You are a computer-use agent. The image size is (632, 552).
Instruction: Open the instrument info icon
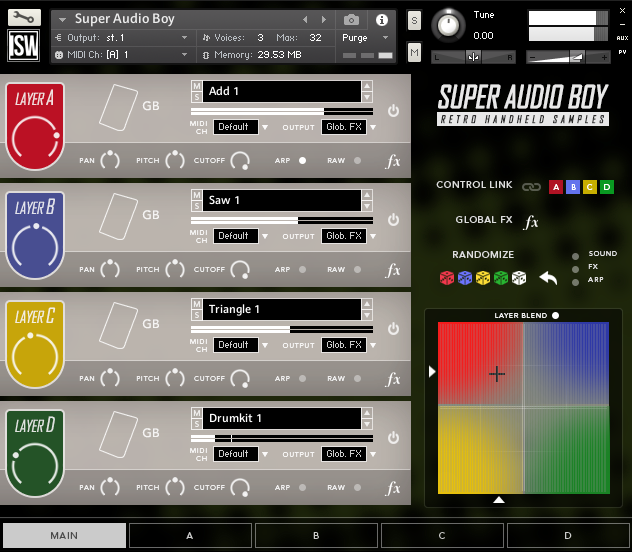point(381,20)
